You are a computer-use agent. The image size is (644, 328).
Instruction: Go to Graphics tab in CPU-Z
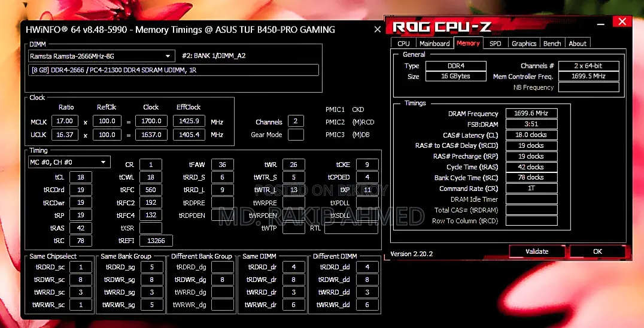pyautogui.click(x=524, y=44)
